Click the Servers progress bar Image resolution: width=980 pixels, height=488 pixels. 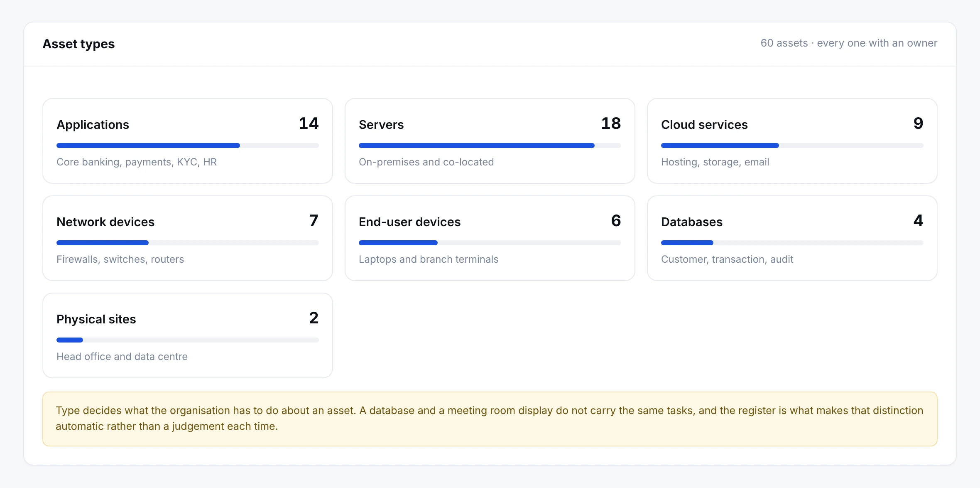(490, 145)
